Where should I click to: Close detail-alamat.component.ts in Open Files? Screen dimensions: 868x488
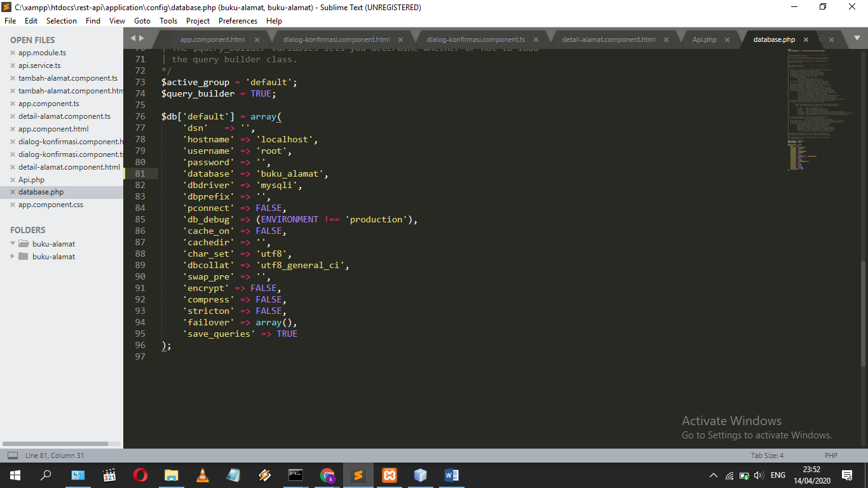pyautogui.click(x=13, y=116)
